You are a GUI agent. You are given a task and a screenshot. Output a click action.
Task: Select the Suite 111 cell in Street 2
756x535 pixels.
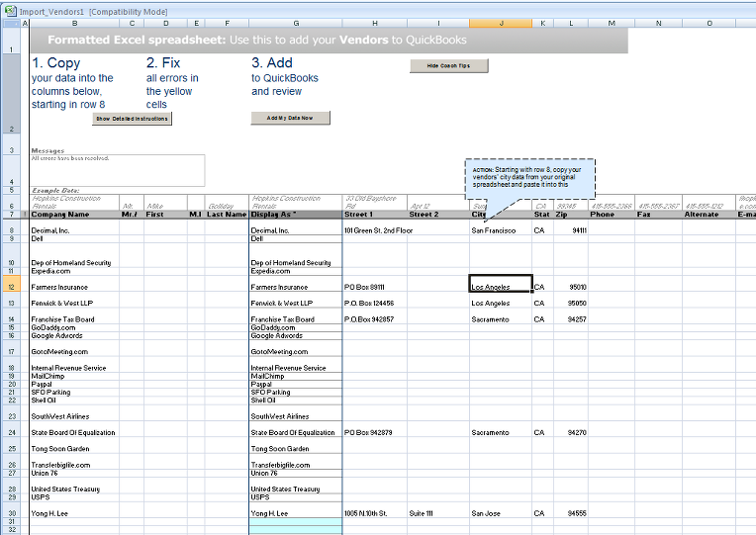coord(437,513)
